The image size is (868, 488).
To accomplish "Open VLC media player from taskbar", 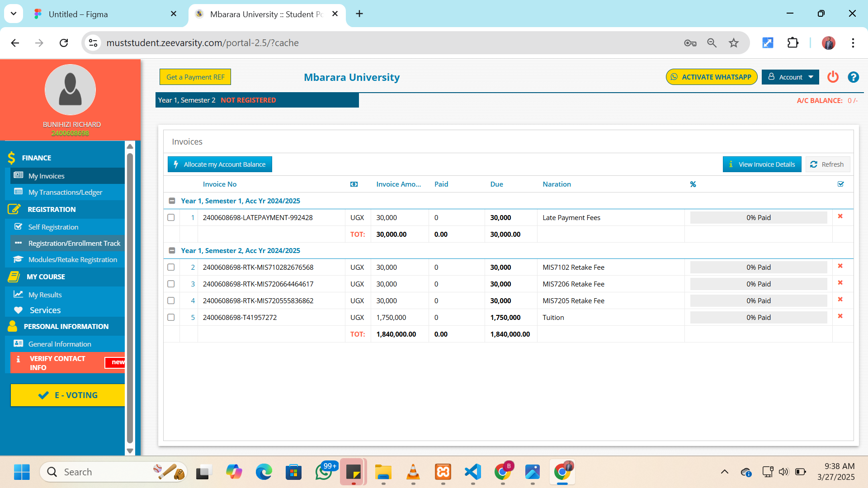I will [413, 472].
